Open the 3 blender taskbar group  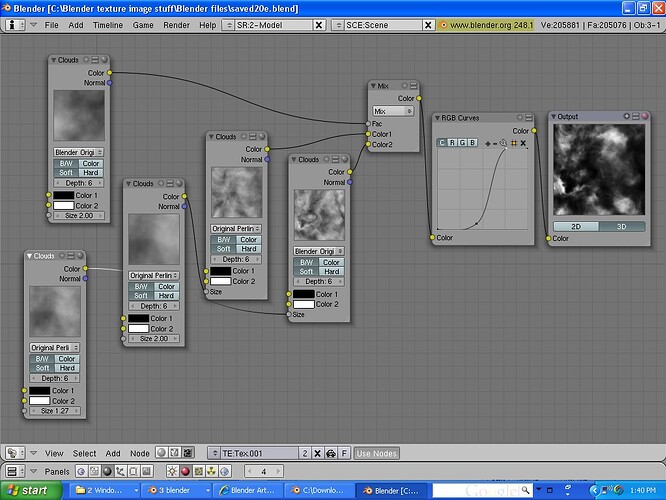click(176, 490)
